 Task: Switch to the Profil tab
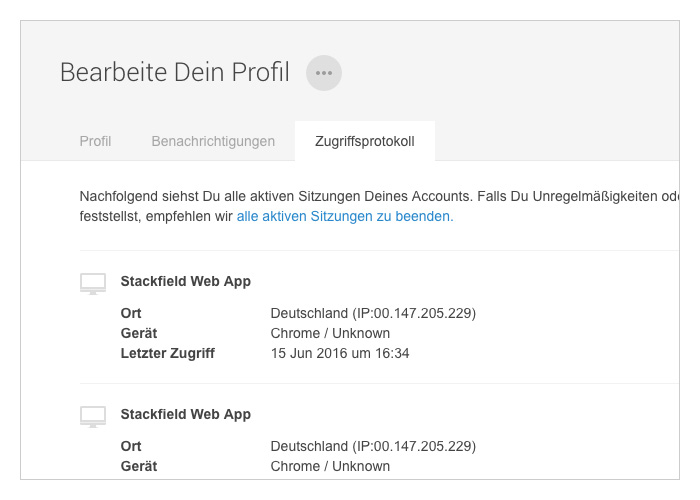(95, 141)
